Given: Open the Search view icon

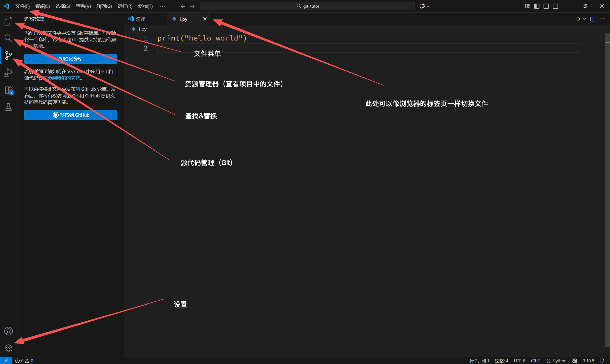Looking at the screenshot, I should click(x=8, y=38).
